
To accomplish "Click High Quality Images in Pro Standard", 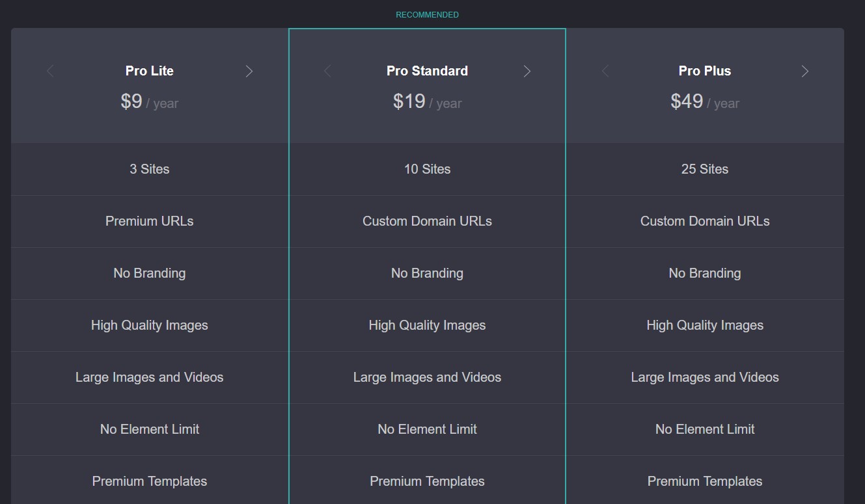I will click(427, 325).
